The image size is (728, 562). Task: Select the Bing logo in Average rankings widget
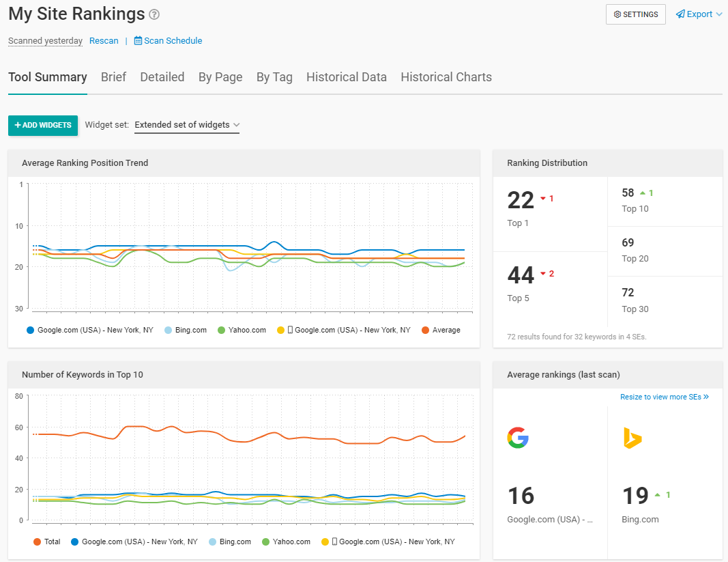click(x=631, y=438)
